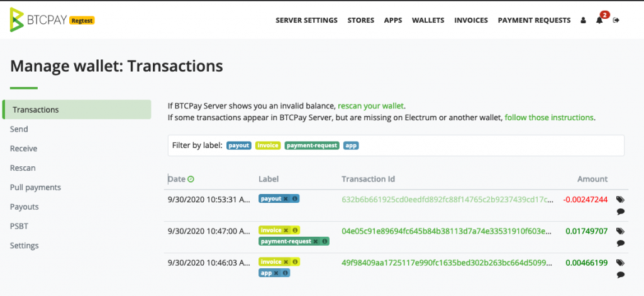Remove payout label from the first transaction
This screenshot has width=644, height=296.
click(286, 198)
